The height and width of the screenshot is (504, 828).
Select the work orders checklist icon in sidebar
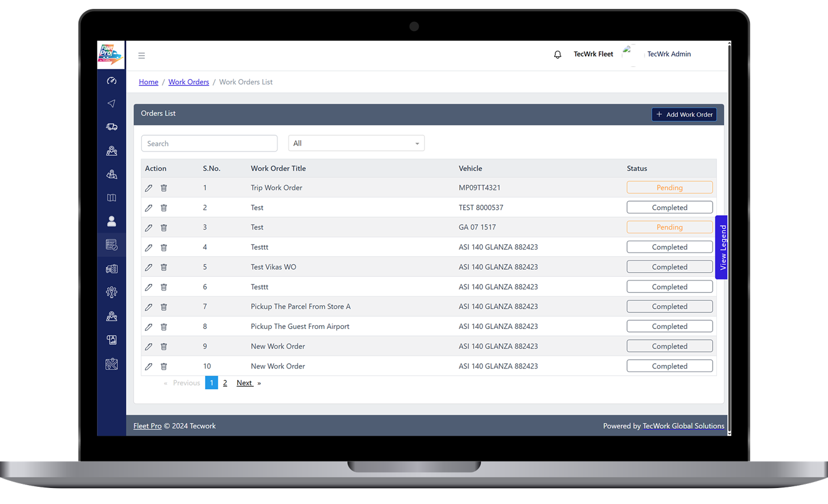[x=112, y=245]
